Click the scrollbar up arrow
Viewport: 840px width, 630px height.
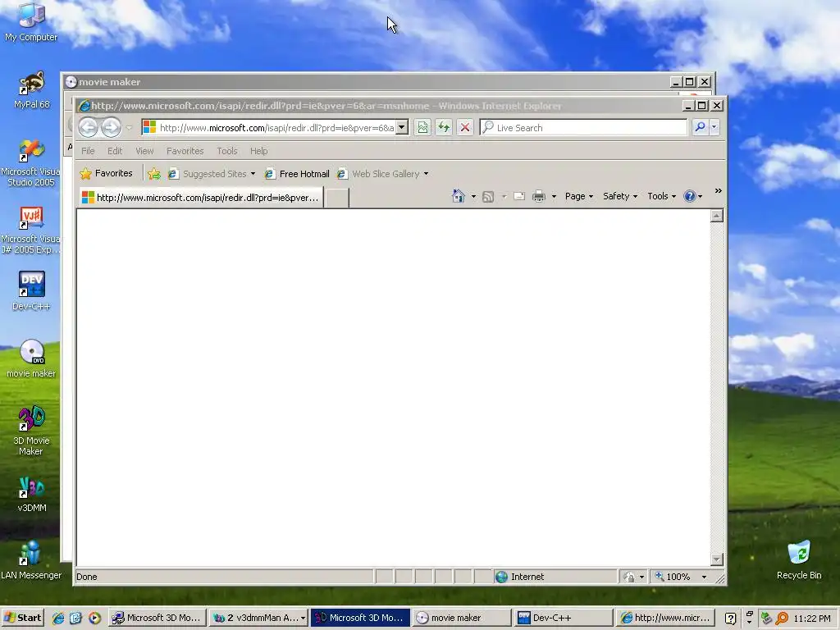(717, 216)
